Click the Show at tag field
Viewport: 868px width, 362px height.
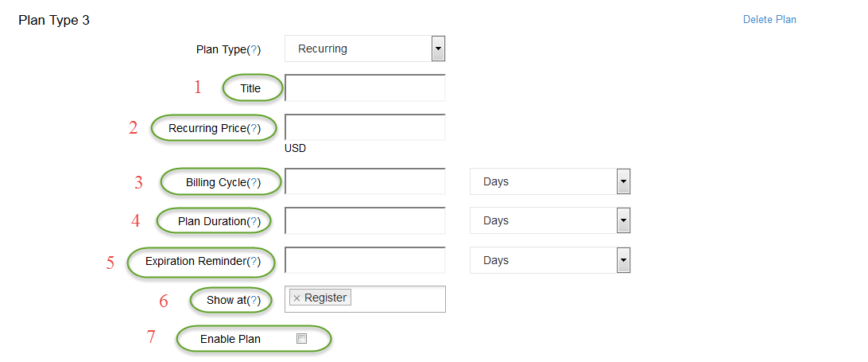click(365, 299)
